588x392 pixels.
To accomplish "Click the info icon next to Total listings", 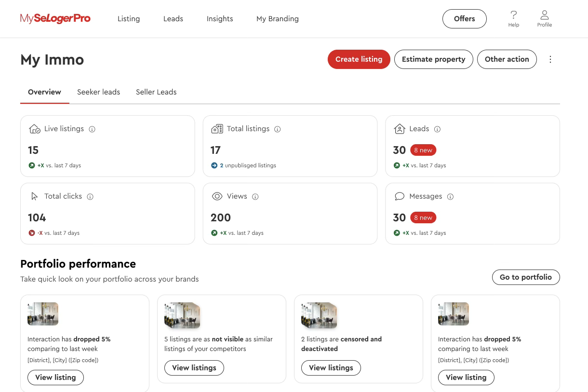I will coord(277,129).
